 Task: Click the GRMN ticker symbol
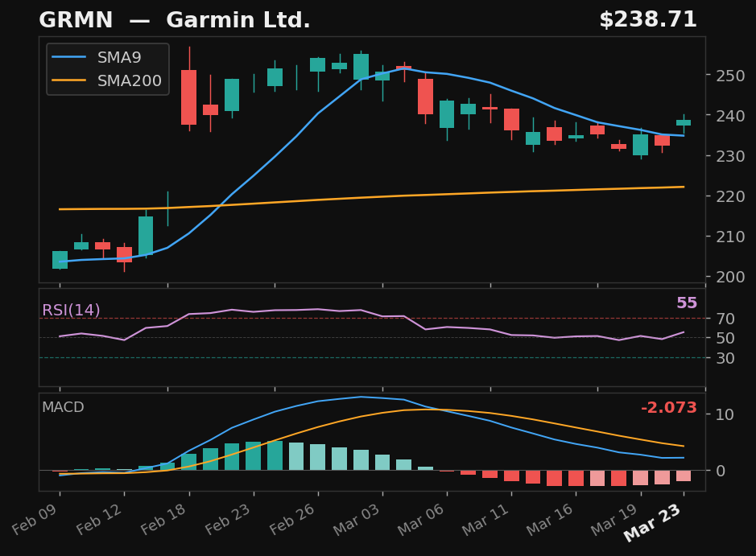coord(74,19)
